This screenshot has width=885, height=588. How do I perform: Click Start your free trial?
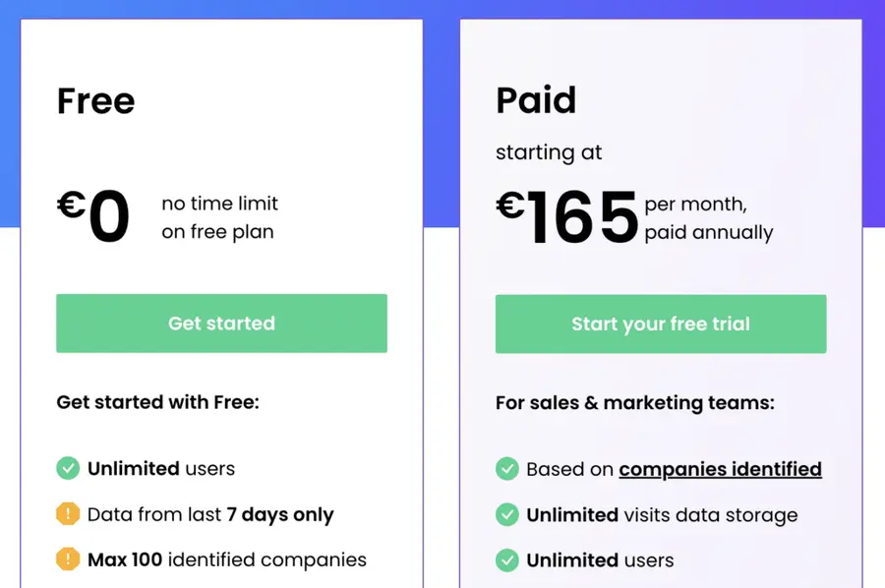[660, 323]
